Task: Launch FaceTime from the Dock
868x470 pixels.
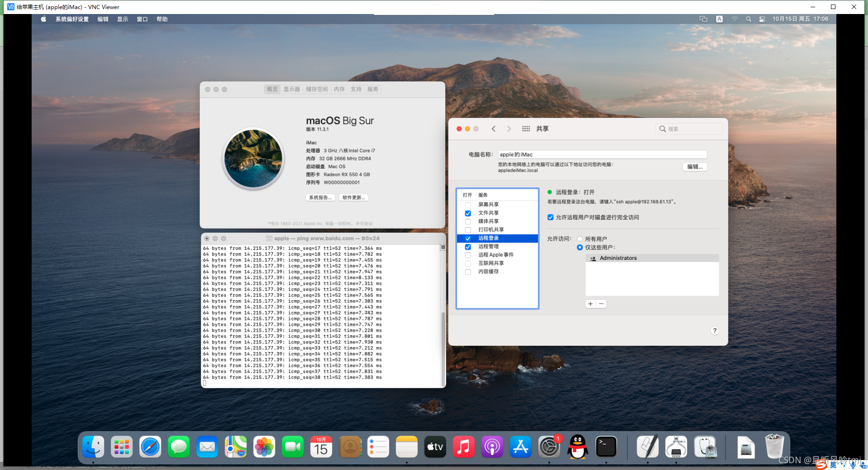Action: (292, 447)
